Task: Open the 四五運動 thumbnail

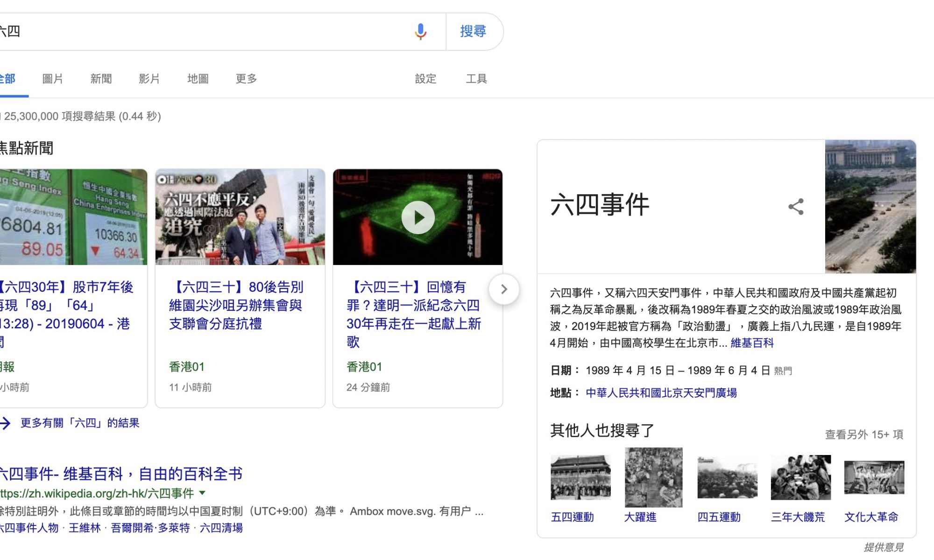Action: point(727,477)
